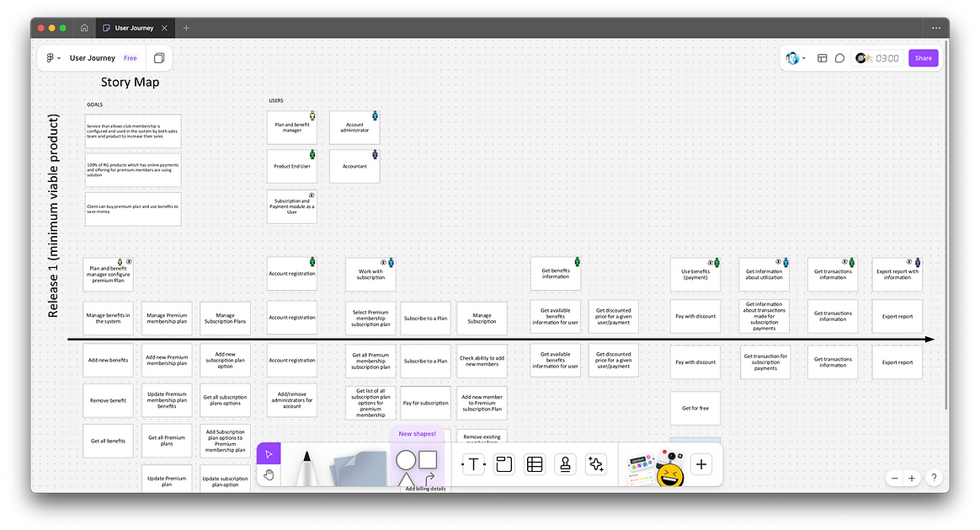Open the three-dot overflow menu in title bar
The image size is (980, 530).
click(935, 28)
